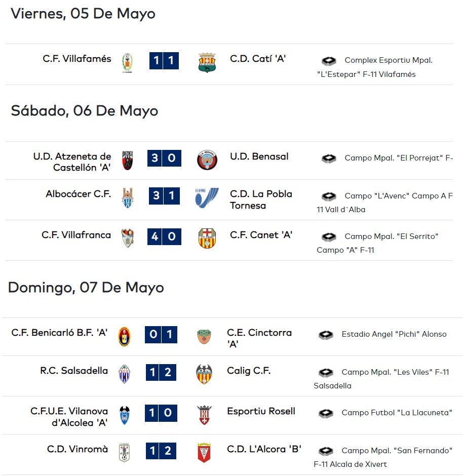
Task: Open C.F.U.E. Vilanova d'Alcolea 'A' link
Action: pyautogui.click(x=69, y=416)
